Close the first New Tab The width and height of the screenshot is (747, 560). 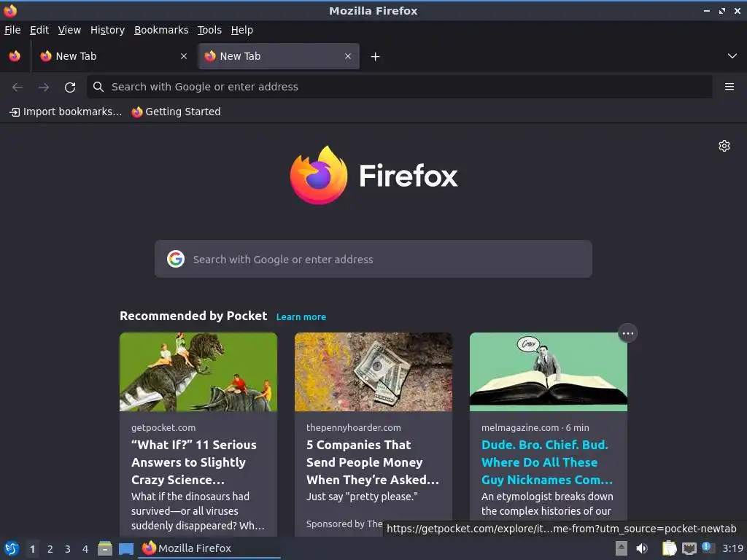click(x=184, y=56)
